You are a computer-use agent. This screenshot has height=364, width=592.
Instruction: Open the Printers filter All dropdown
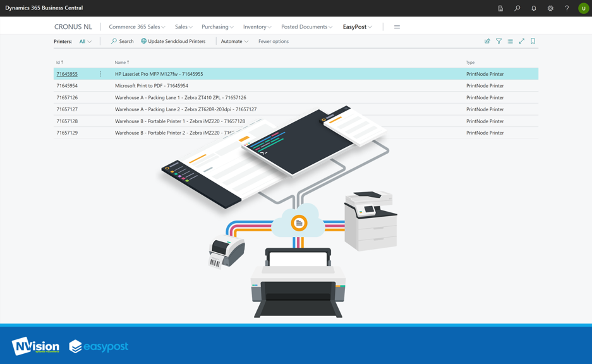click(85, 40)
